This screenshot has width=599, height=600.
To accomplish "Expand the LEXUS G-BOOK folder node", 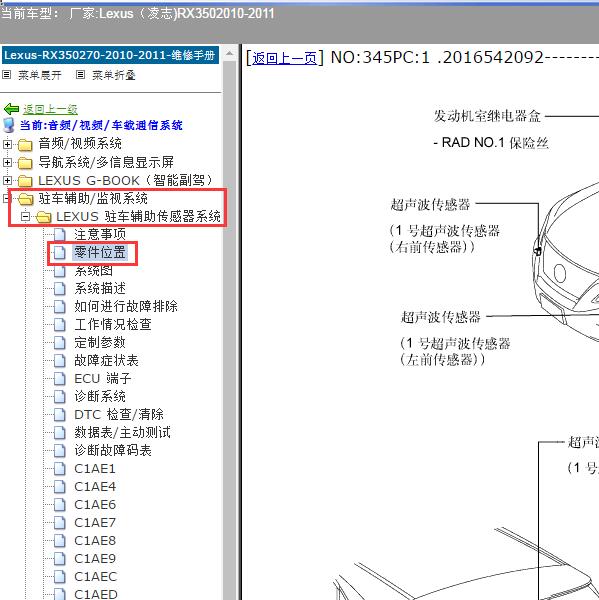I will click(7, 180).
